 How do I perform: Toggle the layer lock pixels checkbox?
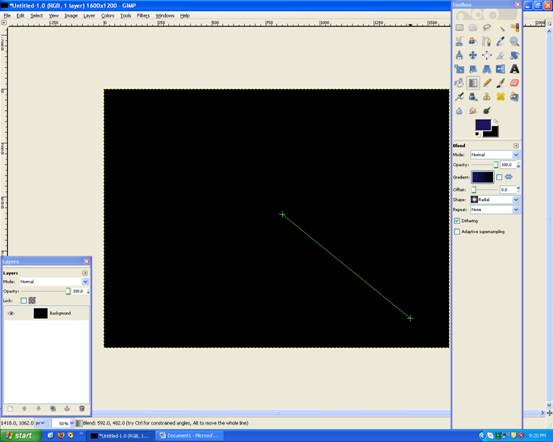(24, 301)
